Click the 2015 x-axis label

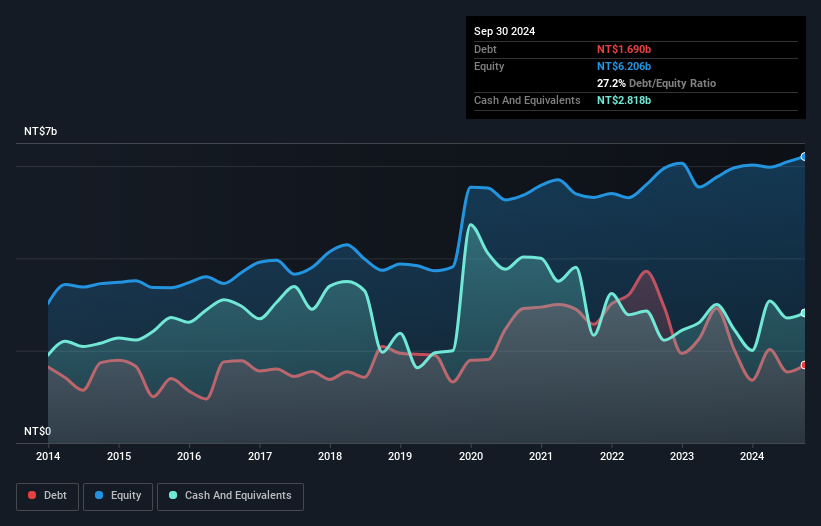click(119, 456)
